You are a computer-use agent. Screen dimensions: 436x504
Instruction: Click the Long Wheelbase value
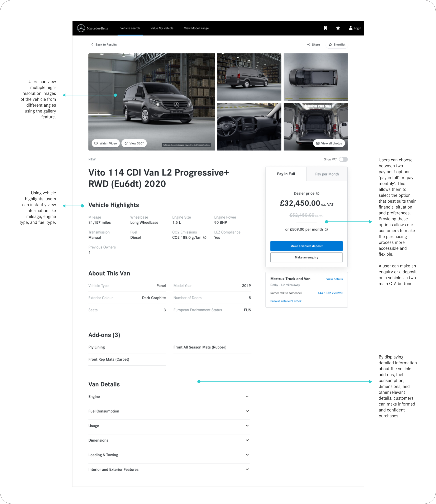144,223
